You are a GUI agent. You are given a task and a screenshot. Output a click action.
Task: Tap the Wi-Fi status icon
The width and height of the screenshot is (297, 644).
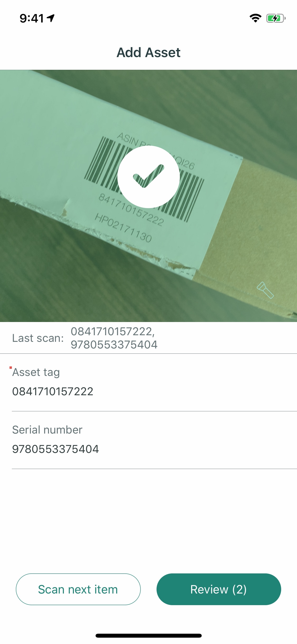255,18
